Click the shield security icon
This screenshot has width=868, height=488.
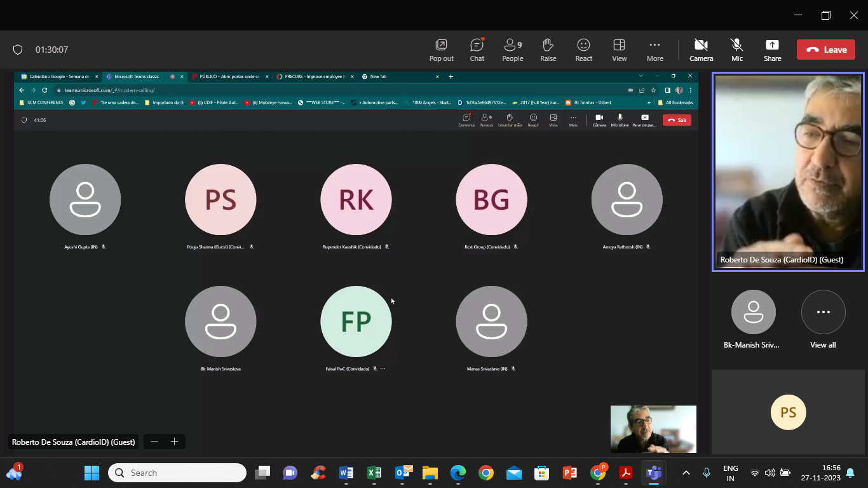click(x=18, y=50)
